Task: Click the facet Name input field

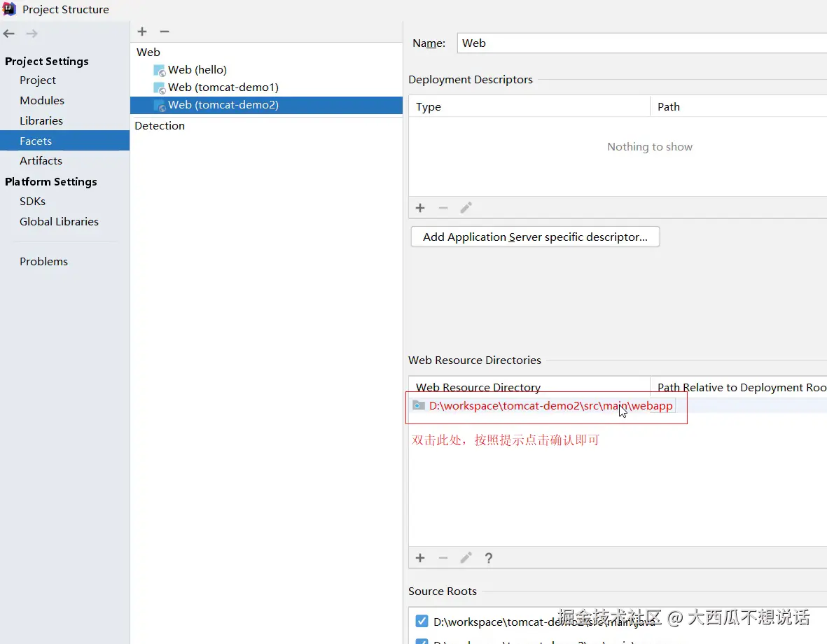Action: 642,43
